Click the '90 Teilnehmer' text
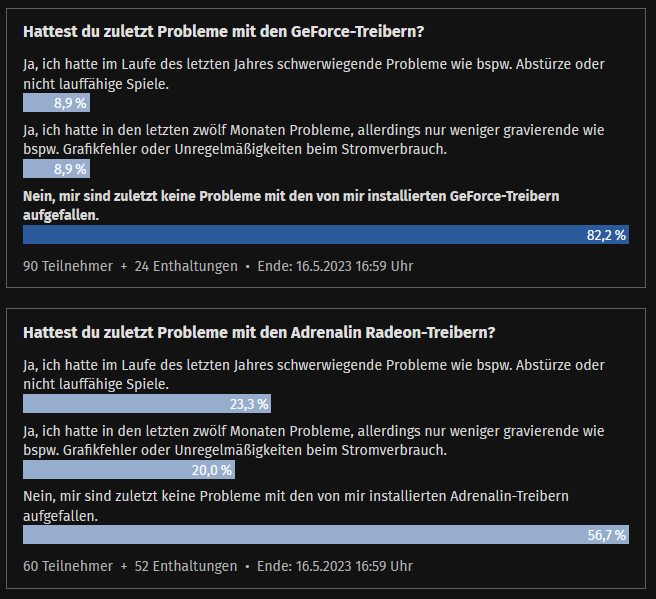The width and height of the screenshot is (656, 599). coord(68,266)
